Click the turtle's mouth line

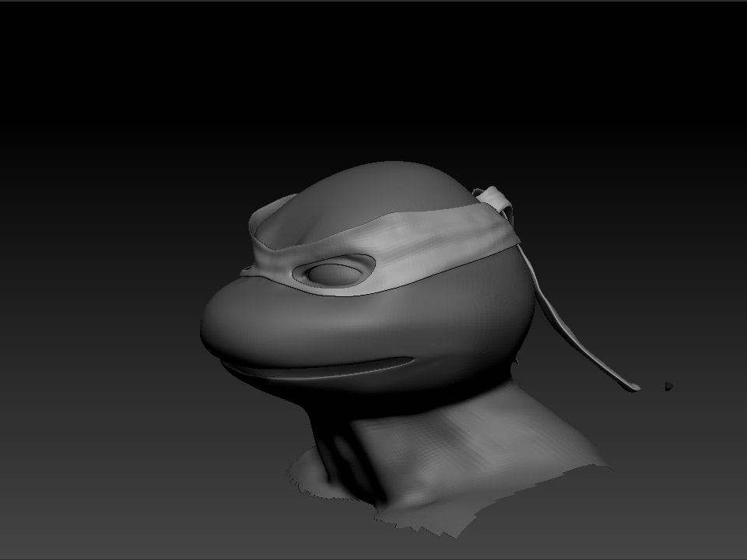coord(317,369)
